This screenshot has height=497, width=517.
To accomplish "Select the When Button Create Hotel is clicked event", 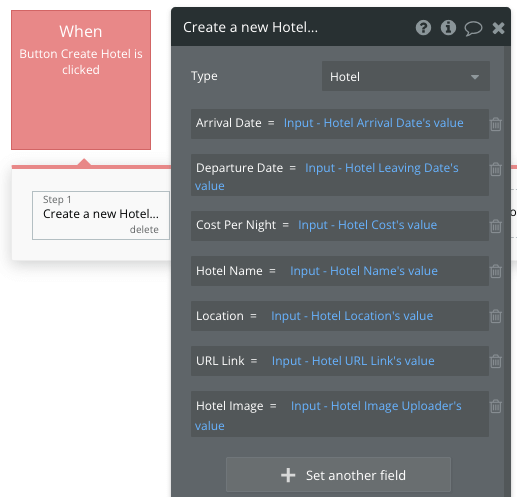I will click(x=81, y=80).
